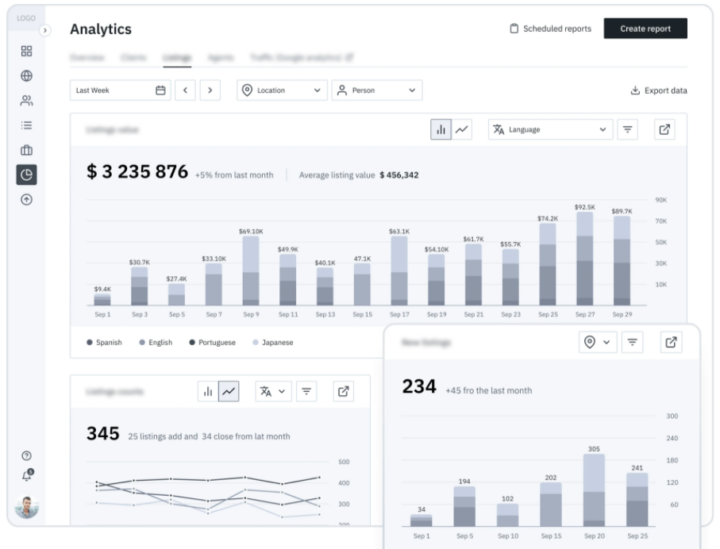
Task: Click the 194 bar for Sep 5
Action: pos(464,506)
